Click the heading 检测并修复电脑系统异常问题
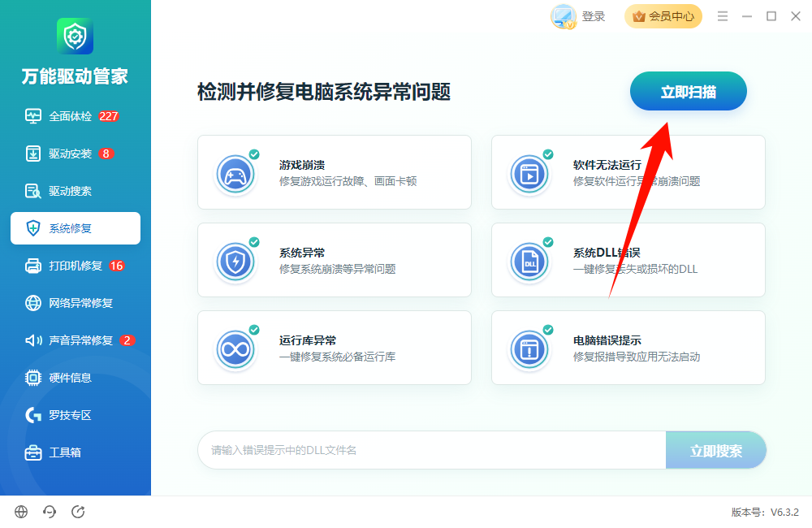This screenshot has width=812, height=528. pyautogui.click(x=324, y=93)
